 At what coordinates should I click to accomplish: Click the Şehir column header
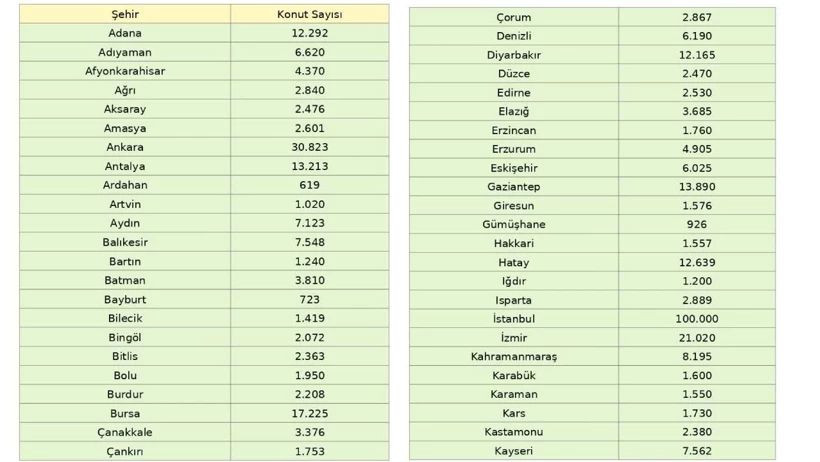click(x=125, y=14)
